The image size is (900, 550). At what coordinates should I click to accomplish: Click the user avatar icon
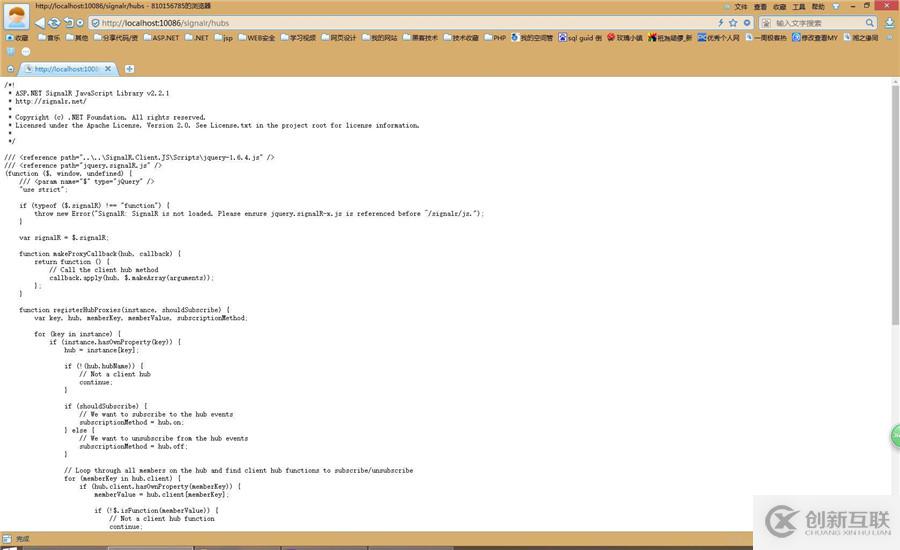[17, 16]
